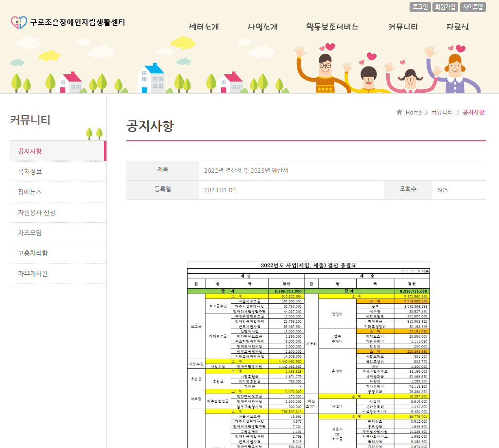
Task: Click the heart logo icon of the center
Action: click(19, 22)
